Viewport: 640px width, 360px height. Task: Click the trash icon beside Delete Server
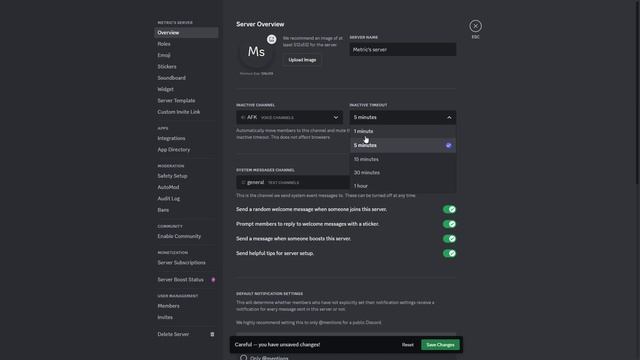[x=212, y=334]
